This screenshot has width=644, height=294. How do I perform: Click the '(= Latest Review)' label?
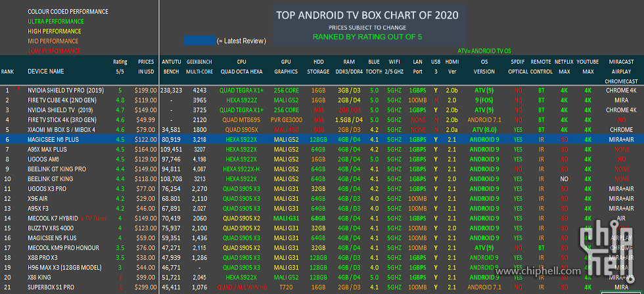click(x=242, y=41)
